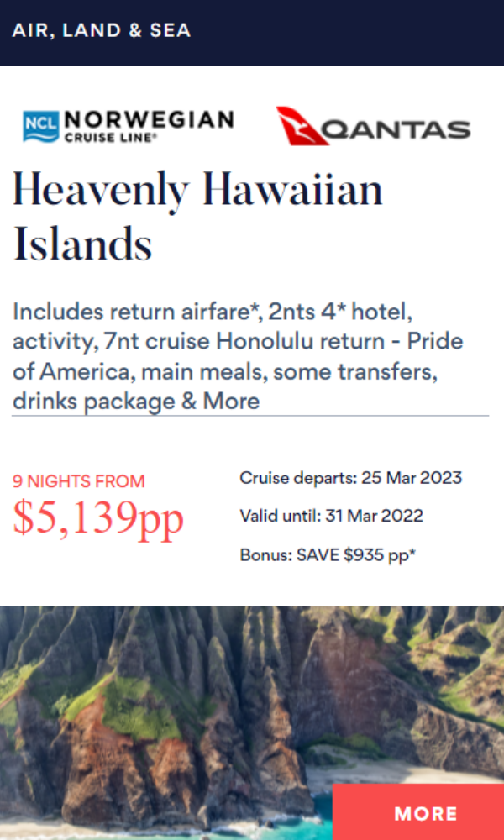Click the Pride of America cruise mention
The width and height of the screenshot is (504, 840).
point(238,356)
